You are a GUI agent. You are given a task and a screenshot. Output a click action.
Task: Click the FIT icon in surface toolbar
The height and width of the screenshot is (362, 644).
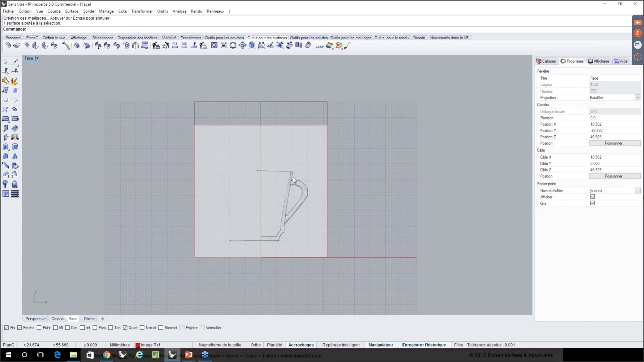pyautogui.click(x=175, y=45)
